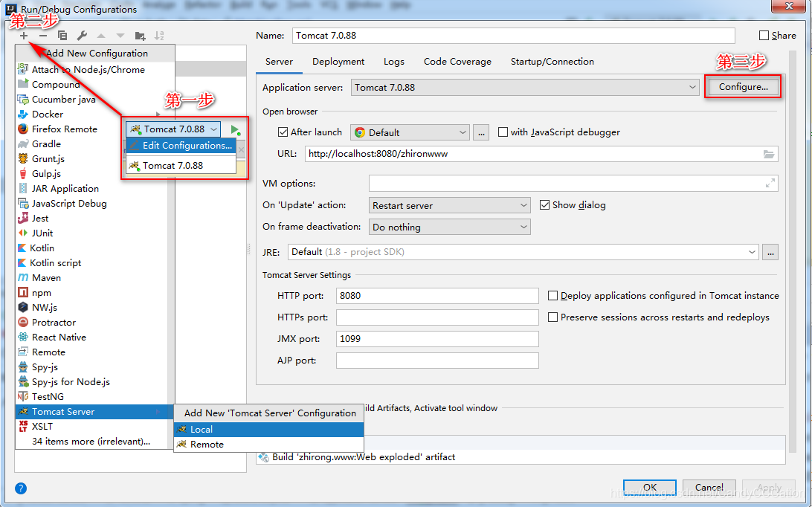Click the Cancel button
812x507 pixels.
click(x=709, y=488)
